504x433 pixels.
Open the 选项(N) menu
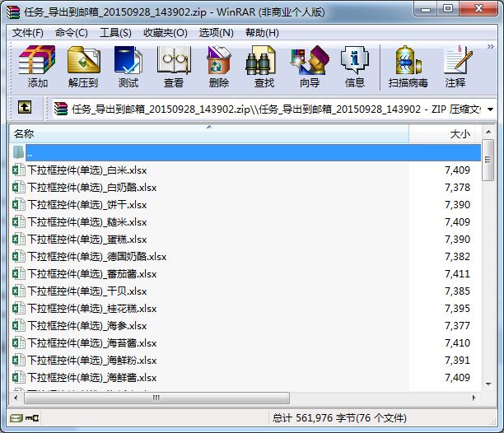point(216,33)
